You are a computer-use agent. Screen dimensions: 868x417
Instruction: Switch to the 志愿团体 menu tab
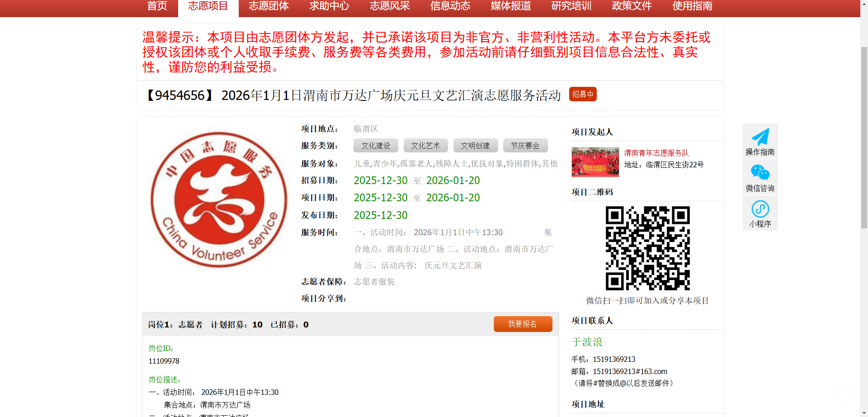tap(269, 6)
